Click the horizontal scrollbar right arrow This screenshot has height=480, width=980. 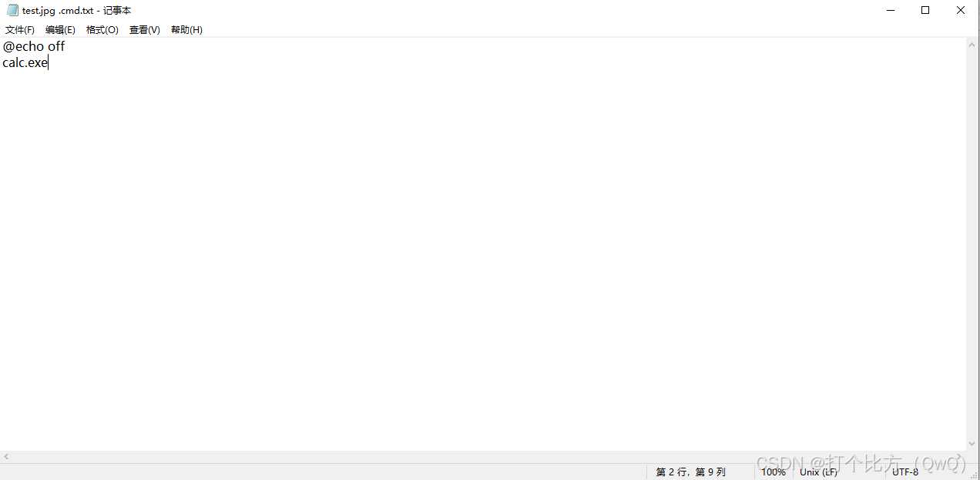click(959, 457)
